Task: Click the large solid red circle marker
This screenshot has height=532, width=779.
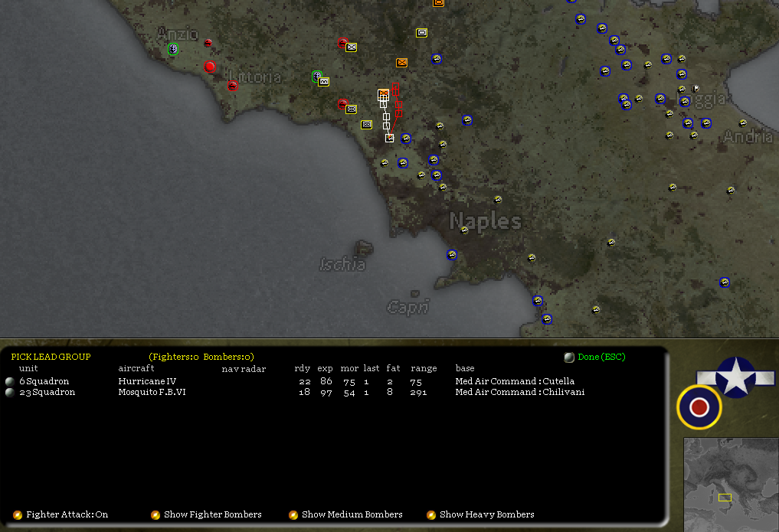Action: [210, 66]
